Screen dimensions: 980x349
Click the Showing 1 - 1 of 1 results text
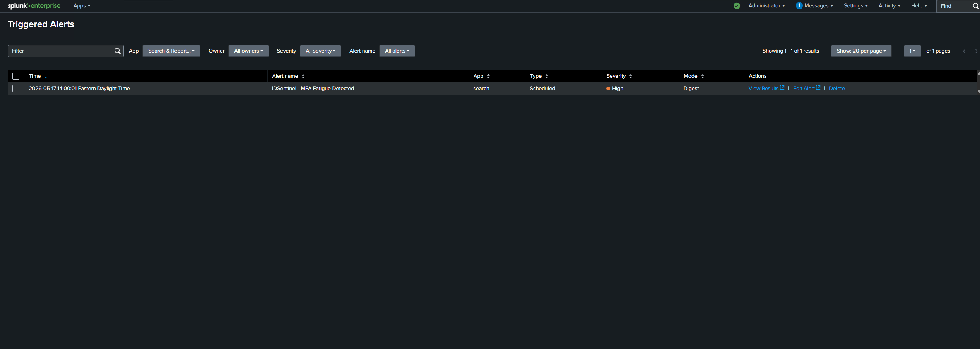point(790,51)
